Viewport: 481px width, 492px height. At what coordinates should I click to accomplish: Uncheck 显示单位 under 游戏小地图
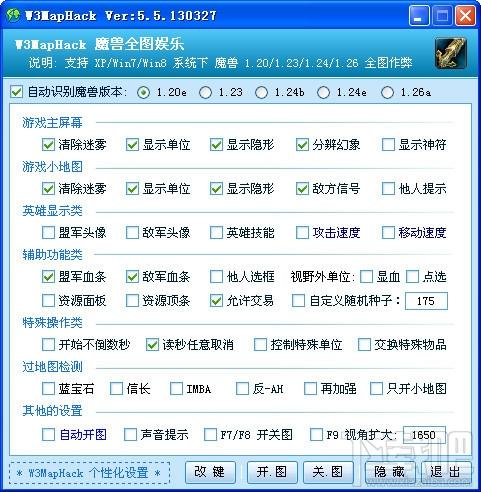(132, 189)
